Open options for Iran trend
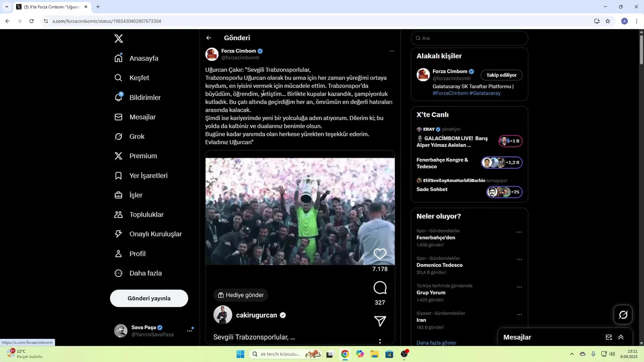644x362 pixels. [519, 315]
